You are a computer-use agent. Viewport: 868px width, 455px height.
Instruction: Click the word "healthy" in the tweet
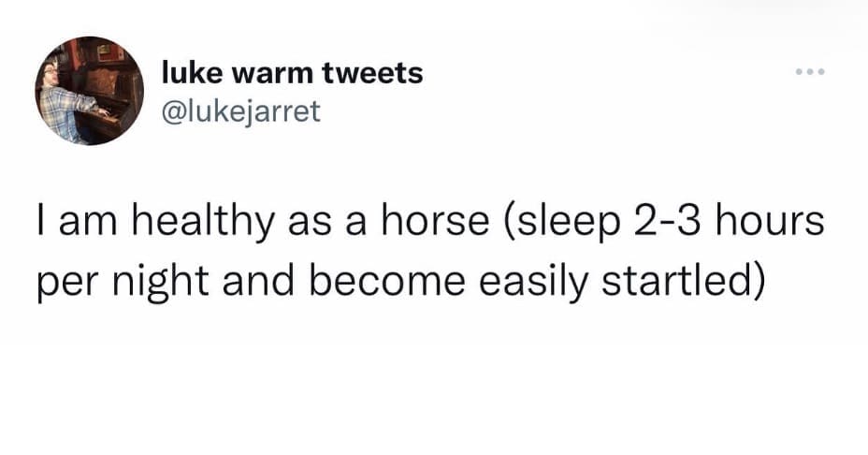click(190, 227)
